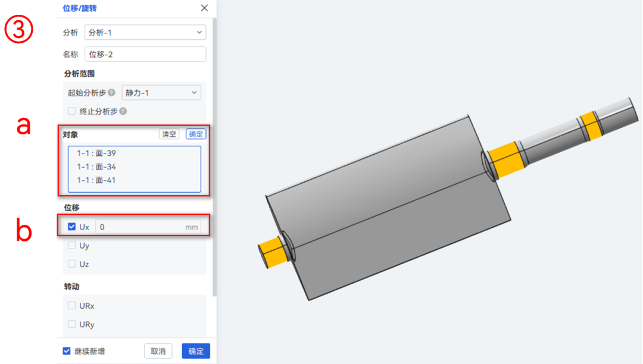Click help icon next to 终止分析步

point(123,111)
